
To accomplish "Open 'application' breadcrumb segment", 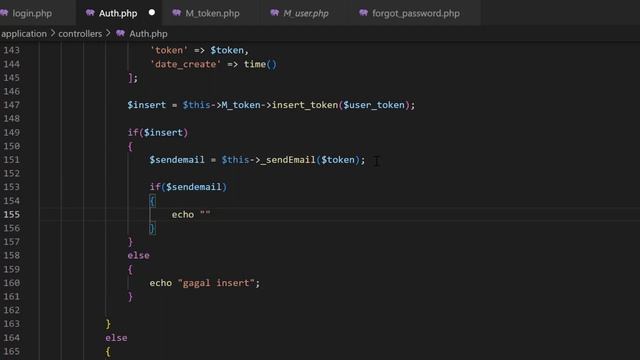I will point(24,34).
